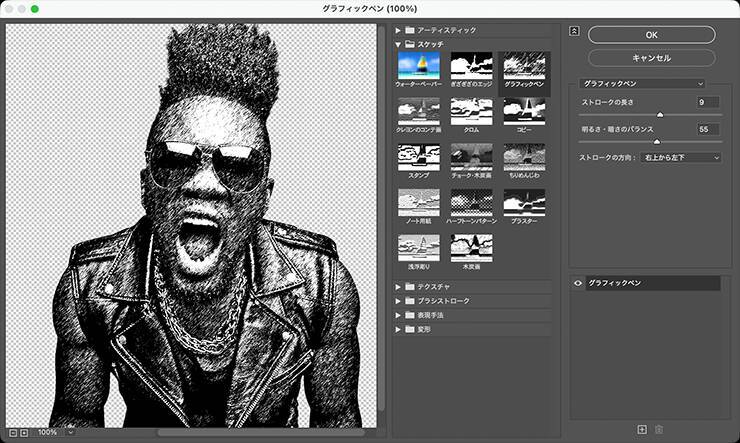The image size is (740, 443).
Task: Expand the ブラシストローク filter folder
Action: point(398,301)
